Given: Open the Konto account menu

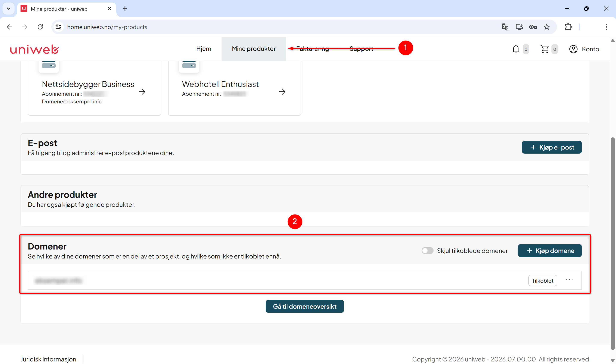Looking at the screenshot, I should tap(584, 49).
